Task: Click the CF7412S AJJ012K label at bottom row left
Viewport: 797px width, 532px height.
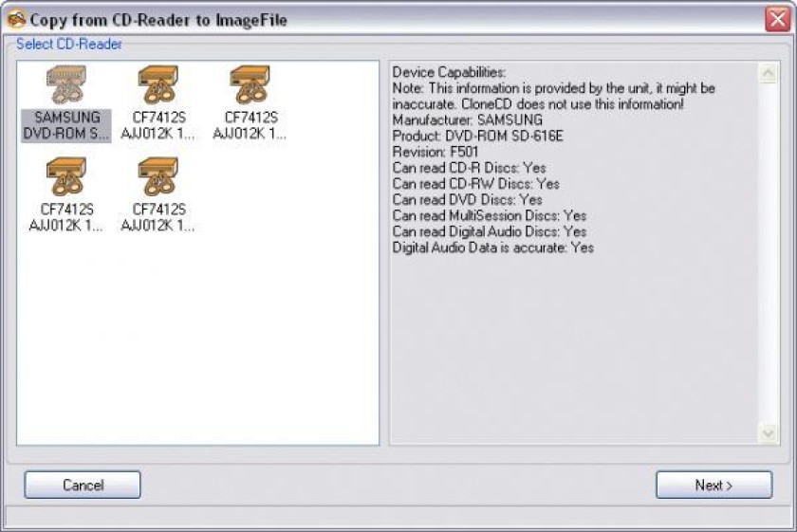Action: pyautogui.click(x=66, y=217)
